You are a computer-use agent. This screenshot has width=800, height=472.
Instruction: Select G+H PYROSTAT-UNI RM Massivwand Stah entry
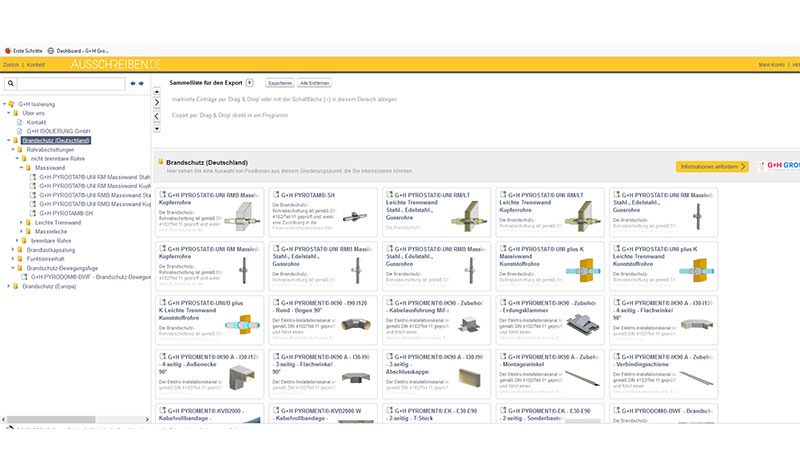coord(95,177)
